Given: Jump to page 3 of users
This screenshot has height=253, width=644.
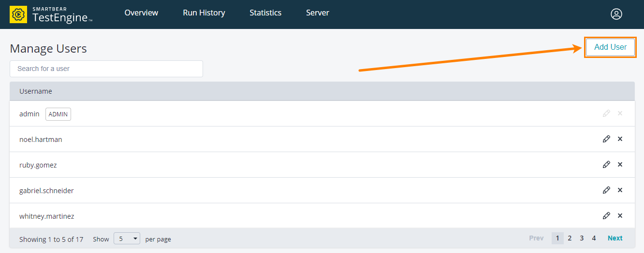Looking at the screenshot, I should [x=582, y=238].
